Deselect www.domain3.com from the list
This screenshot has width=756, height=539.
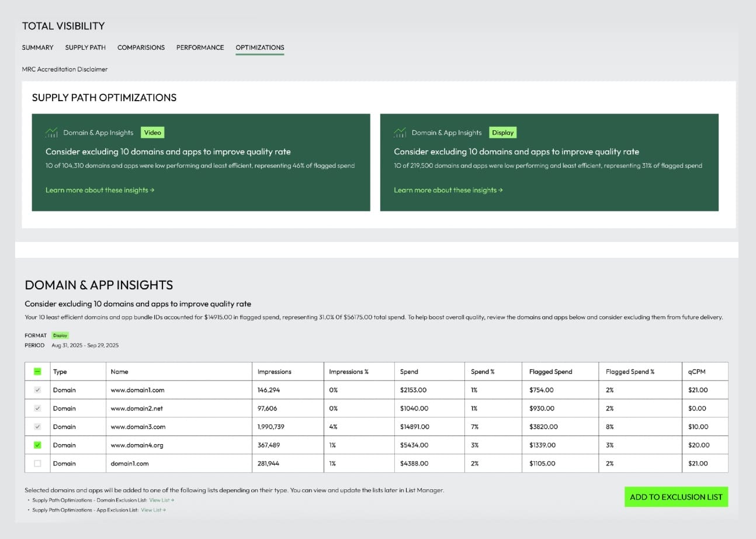[x=38, y=426]
